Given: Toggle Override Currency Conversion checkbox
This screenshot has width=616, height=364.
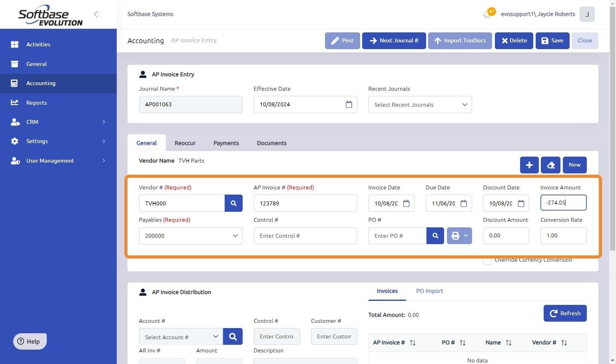Looking at the screenshot, I should point(487,261).
